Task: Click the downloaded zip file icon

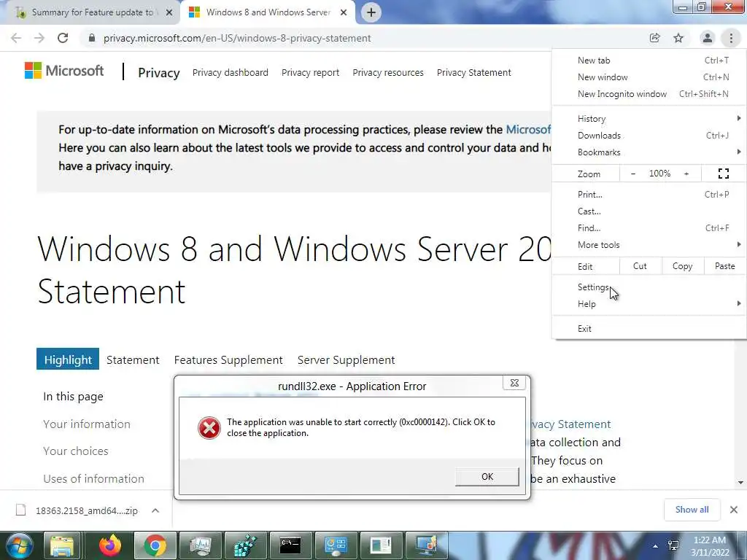Action: point(21,510)
